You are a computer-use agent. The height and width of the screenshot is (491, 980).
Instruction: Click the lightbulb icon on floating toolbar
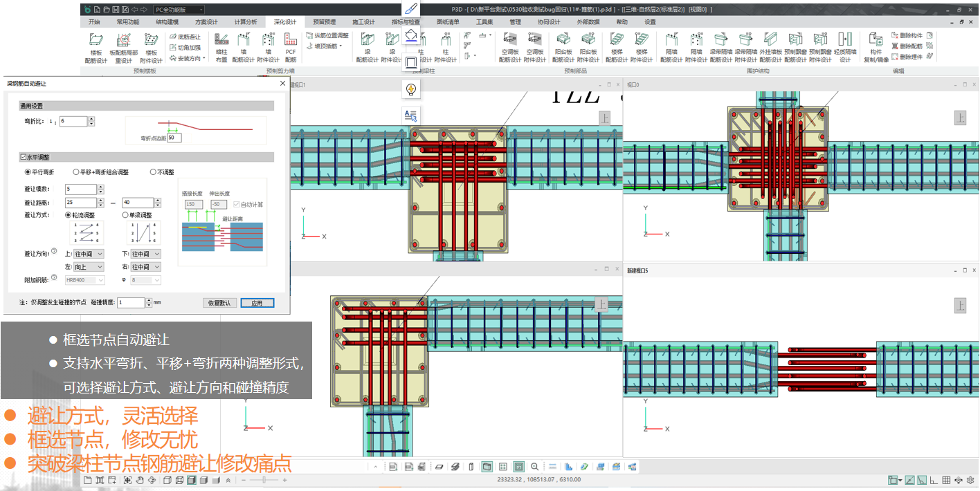[411, 89]
